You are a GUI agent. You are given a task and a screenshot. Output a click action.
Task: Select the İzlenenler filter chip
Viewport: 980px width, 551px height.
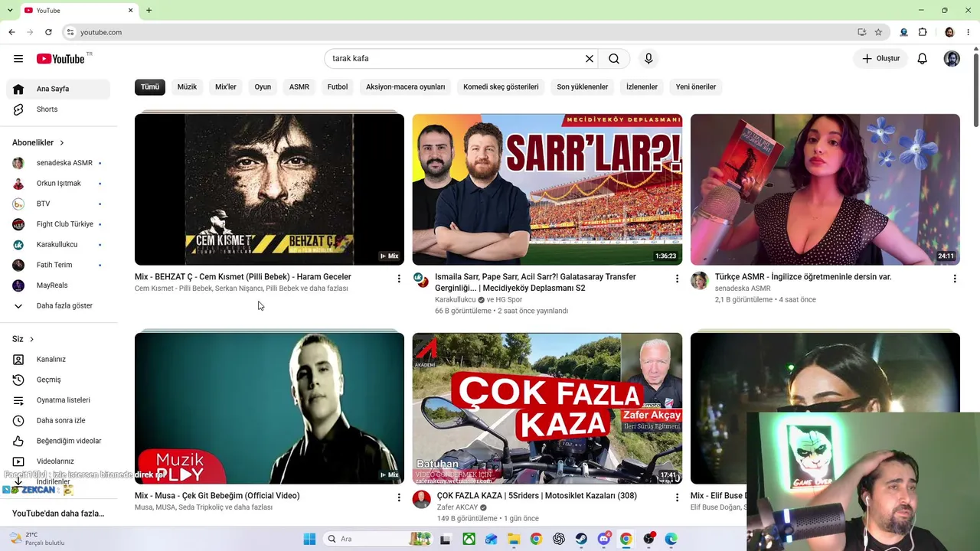pos(642,86)
